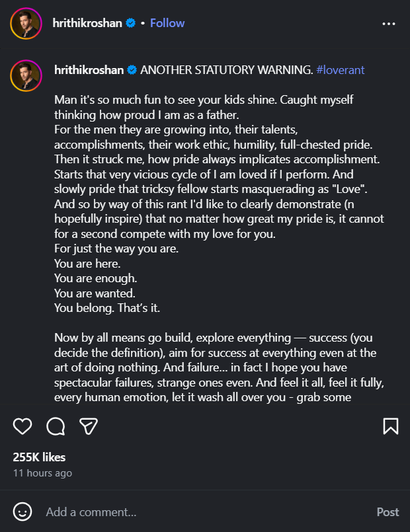Click the verified badge beside caption username

coord(131,69)
